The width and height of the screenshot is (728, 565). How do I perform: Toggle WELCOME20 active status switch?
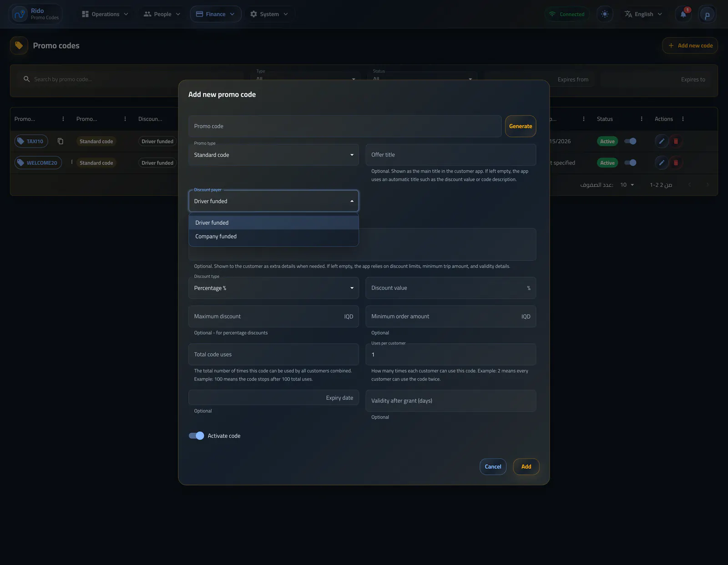point(630,163)
